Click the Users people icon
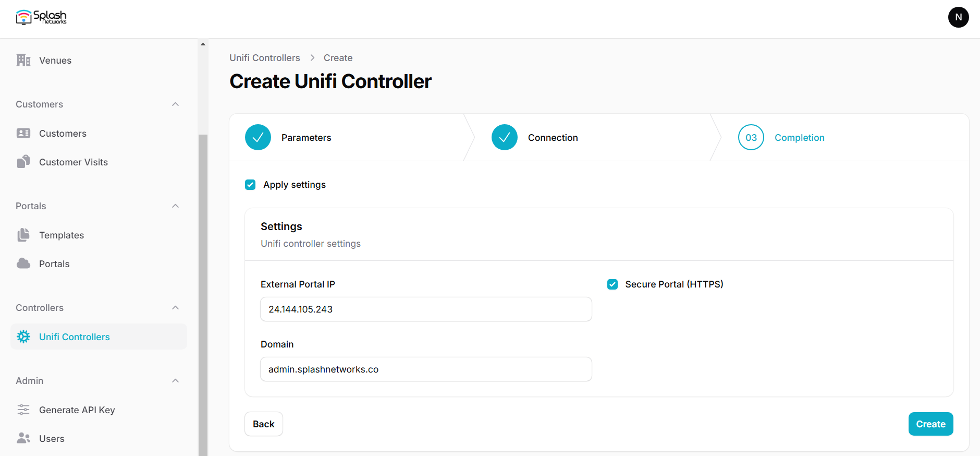The width and height of the screenshot is (980, 456). (23, 438)
